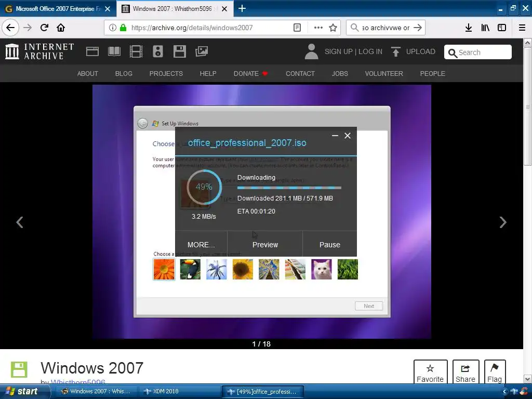Click the Internet Archive search field
This screenshot has height=399, width=532.
(x=478, y=52)
